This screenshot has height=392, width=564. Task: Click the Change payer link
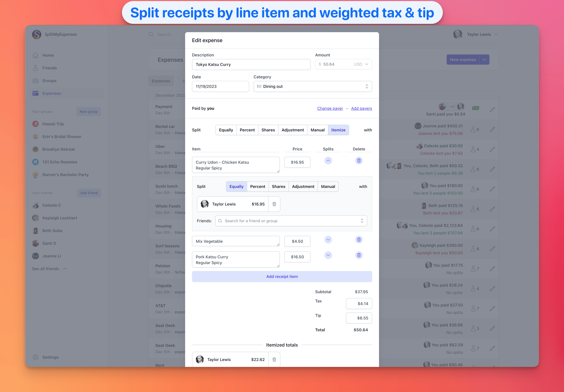coord(330,108)
